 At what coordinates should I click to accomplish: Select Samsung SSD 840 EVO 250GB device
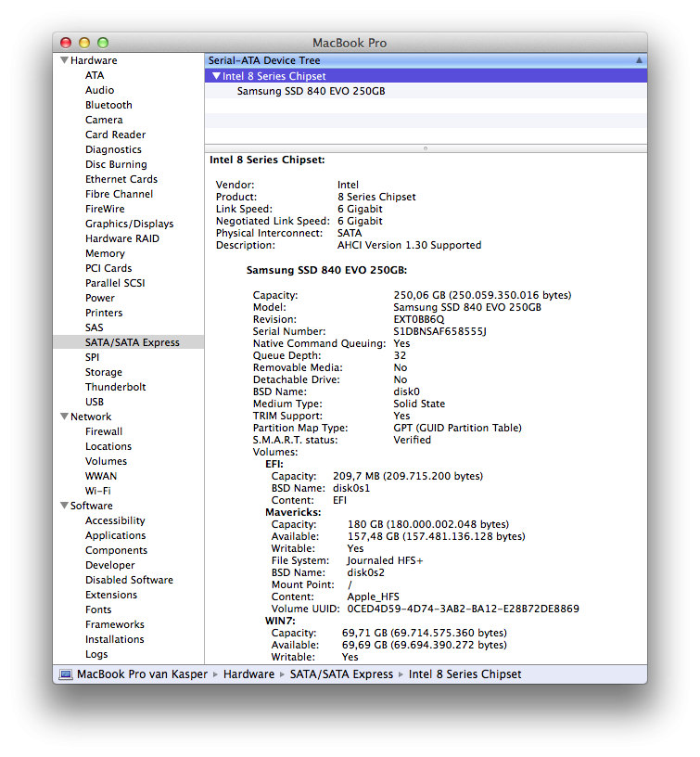click(311, 91)
